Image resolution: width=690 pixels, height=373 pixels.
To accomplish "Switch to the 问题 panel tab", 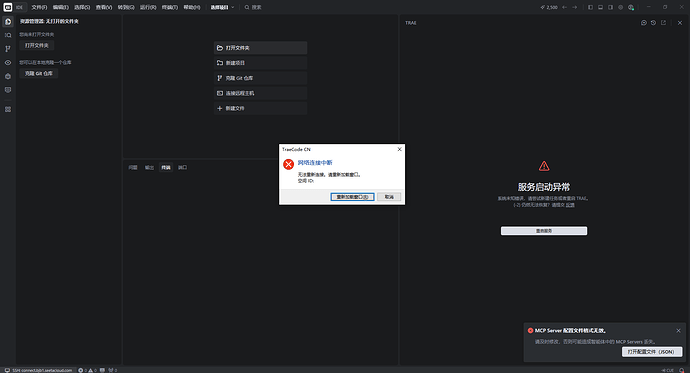I will point(133,168).
